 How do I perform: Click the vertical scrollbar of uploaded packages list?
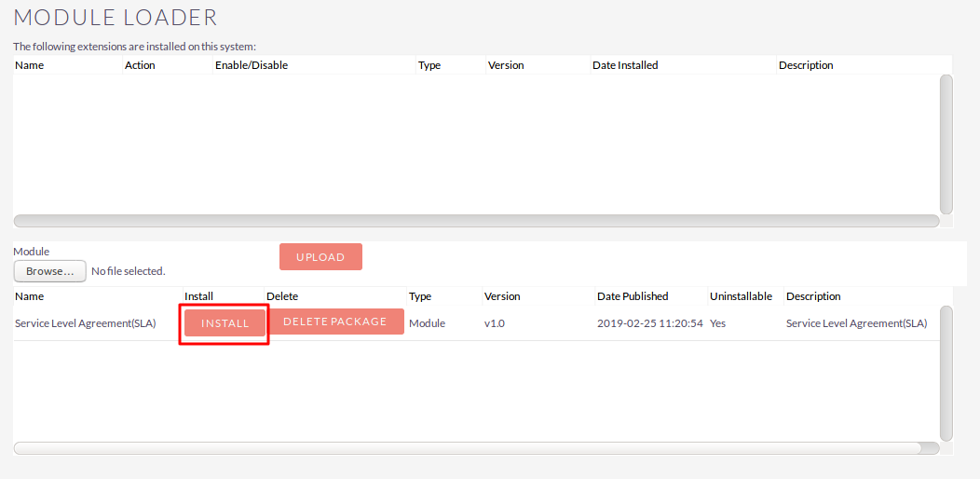(946, 374)
